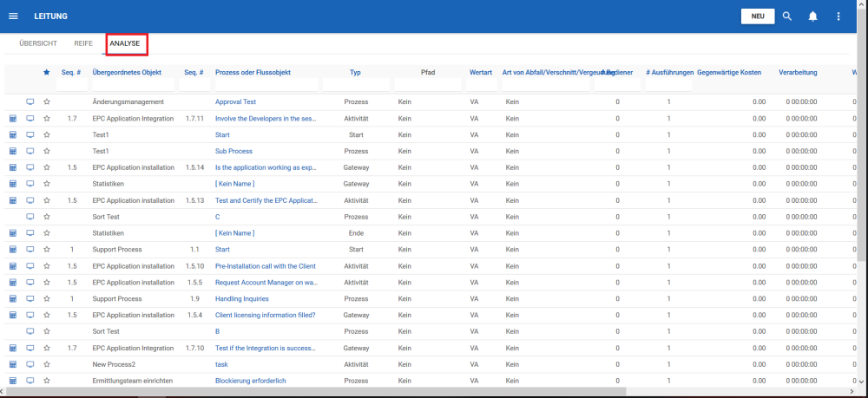Star the Handling Inquiries row as favorite
This screenshot has height=398, width=868.
click(47, 298)
